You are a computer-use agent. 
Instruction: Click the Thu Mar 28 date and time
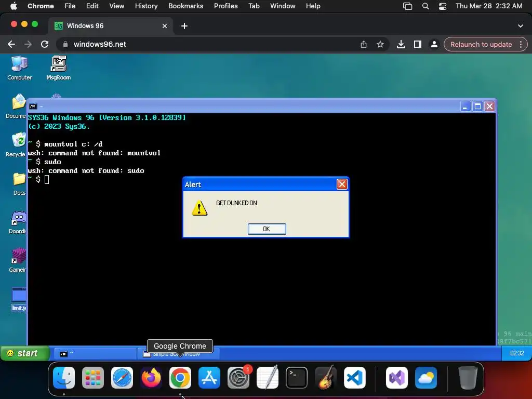(x=488, y=6)
